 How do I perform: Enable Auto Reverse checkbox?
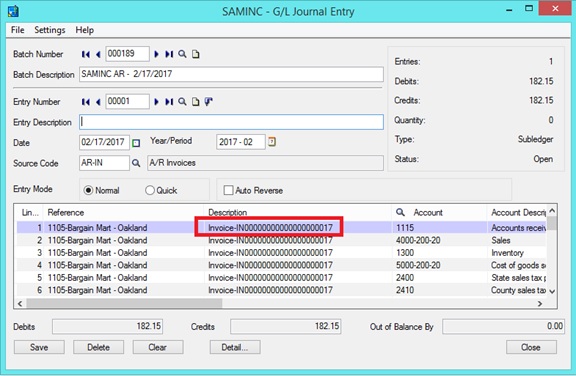tap(228, 190)
